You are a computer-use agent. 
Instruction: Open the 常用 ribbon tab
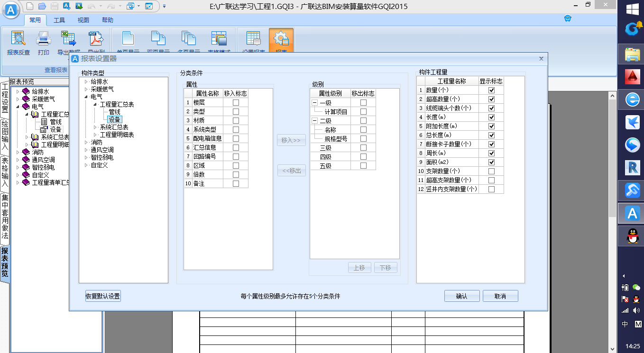(35, 20)
